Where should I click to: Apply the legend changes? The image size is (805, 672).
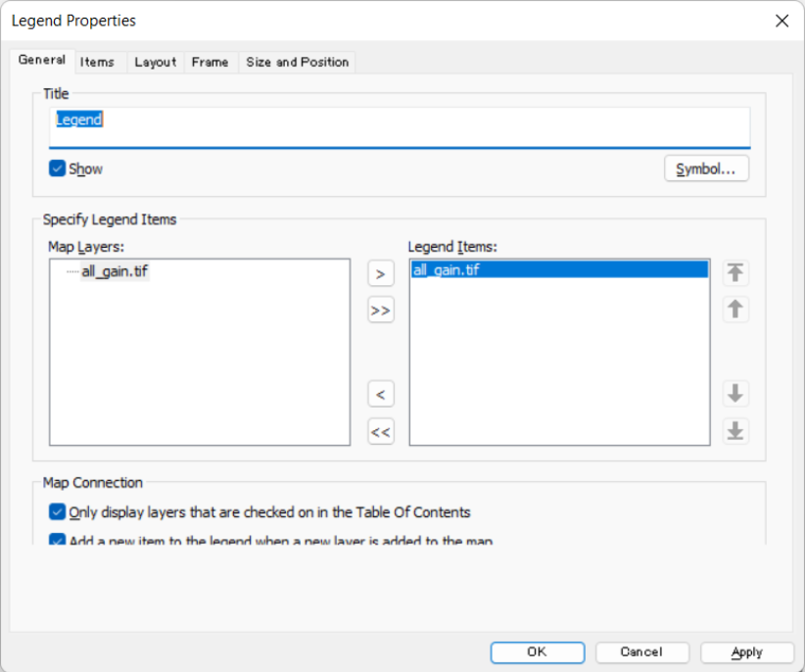coord(746,651)
